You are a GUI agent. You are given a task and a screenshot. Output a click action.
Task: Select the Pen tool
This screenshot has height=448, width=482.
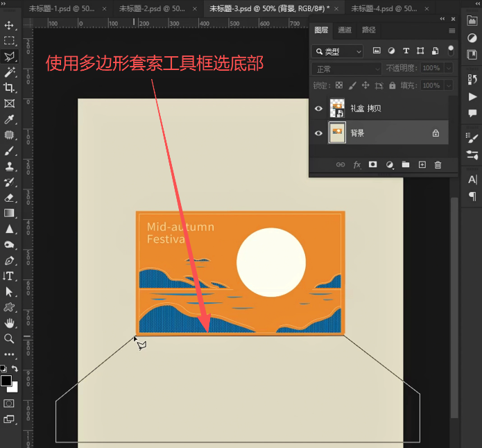tap(9, 261)
